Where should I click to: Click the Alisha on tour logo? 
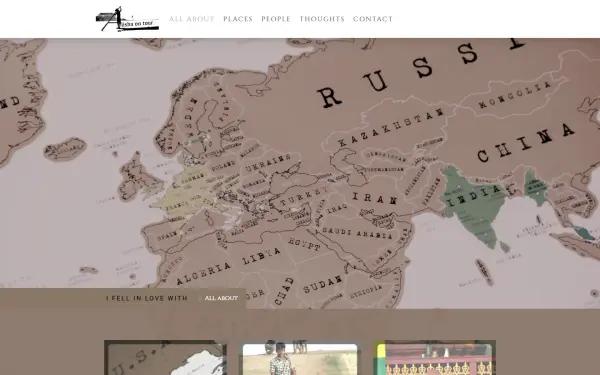(x=127, y=19)
